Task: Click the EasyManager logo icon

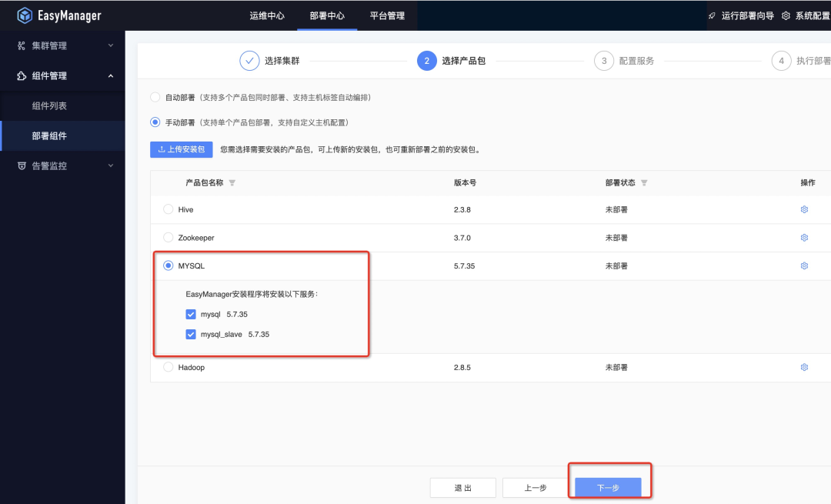Action: pos(25,15)
